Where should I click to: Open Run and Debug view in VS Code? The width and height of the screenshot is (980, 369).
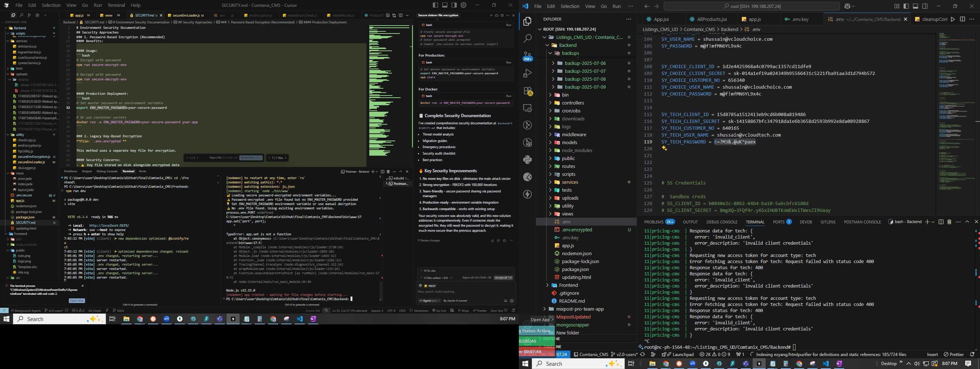point(528,73)
